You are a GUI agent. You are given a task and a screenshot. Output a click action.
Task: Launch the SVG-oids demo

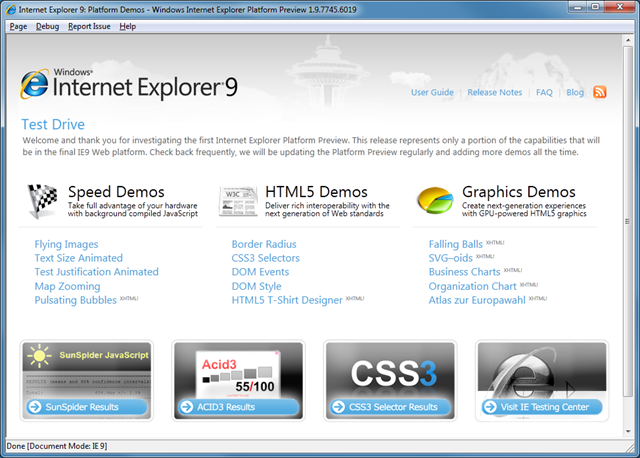coord(451,258)
